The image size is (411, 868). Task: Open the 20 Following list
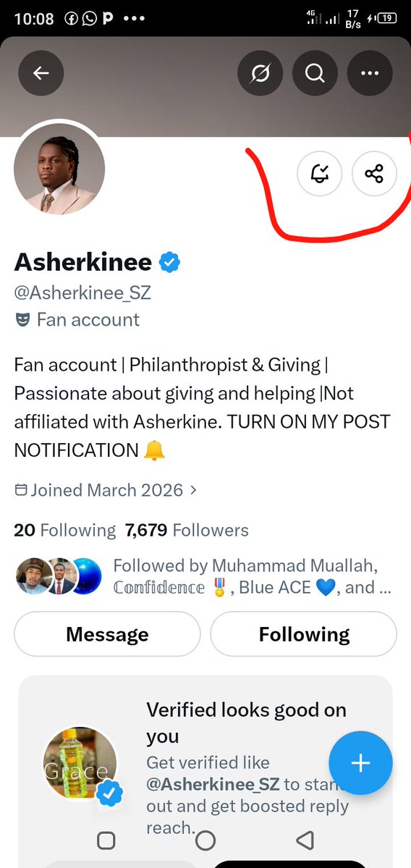click(x=64, y=531)
